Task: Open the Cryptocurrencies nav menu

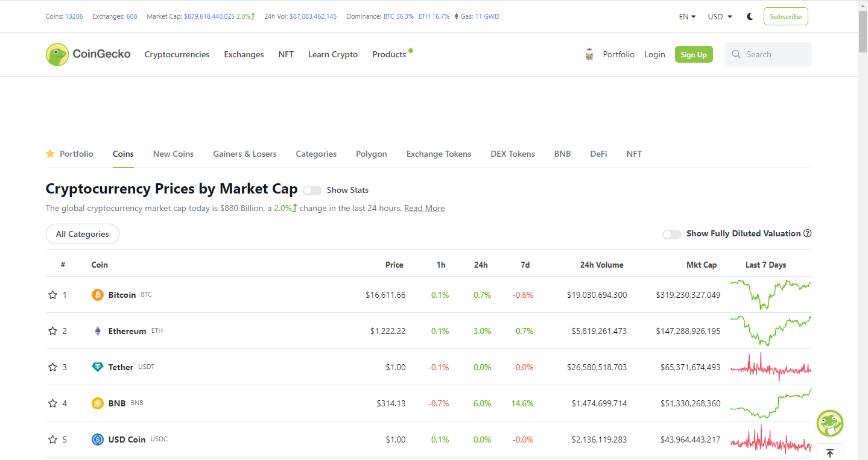Action: 177,54
